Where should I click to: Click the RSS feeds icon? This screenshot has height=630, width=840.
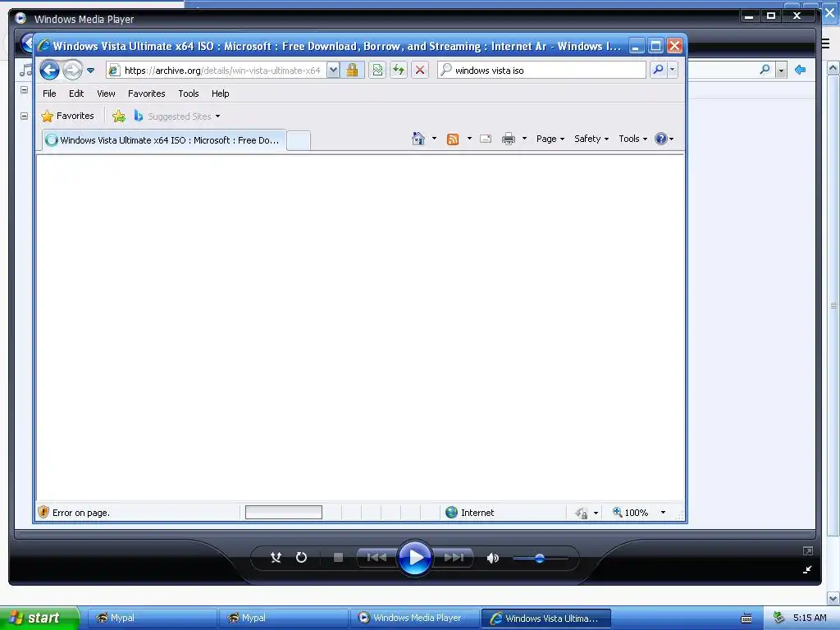453,139
